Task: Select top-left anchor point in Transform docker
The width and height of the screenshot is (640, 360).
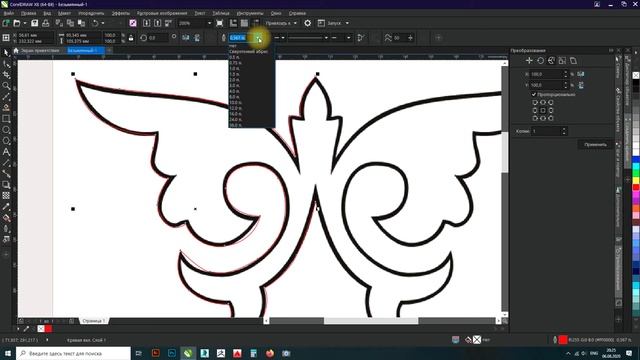Action: [535, 102]
